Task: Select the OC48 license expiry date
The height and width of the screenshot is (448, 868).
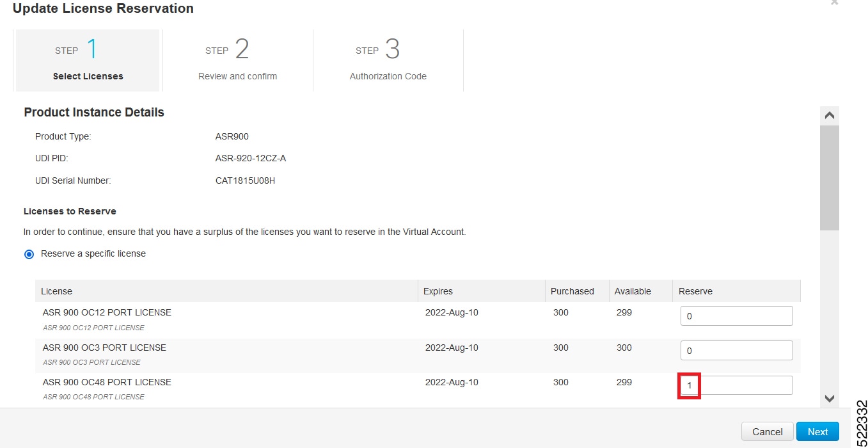Action: coord(452,382)
